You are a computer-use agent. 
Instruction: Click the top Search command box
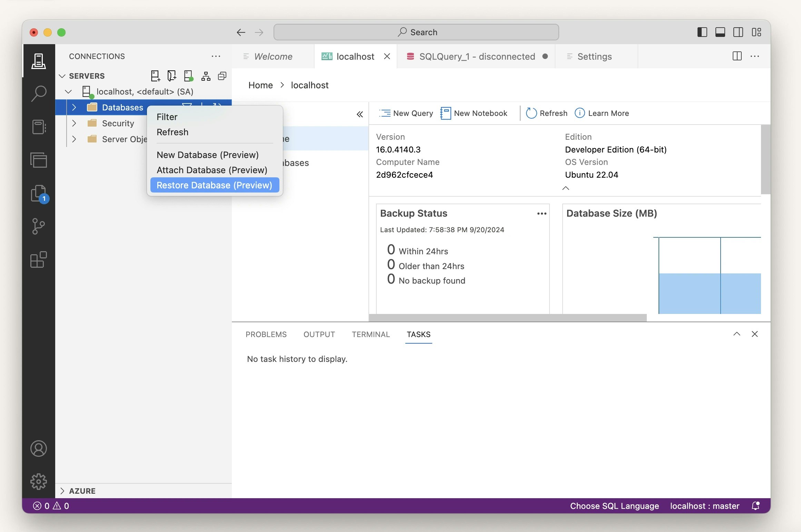pyautogui.click(x=416, y=32)
